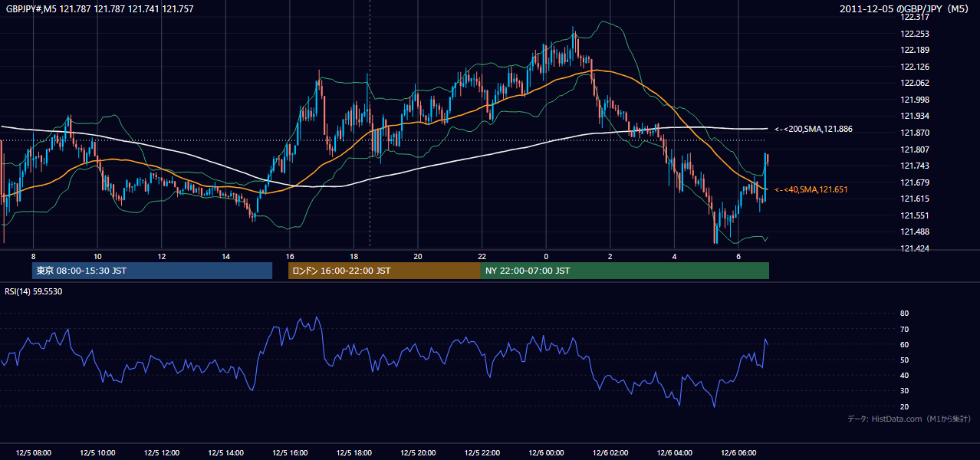980x460 pixels.
Task: Click the GBPJPY#,M5 symbol header text
Action: (x=100, y=9)
